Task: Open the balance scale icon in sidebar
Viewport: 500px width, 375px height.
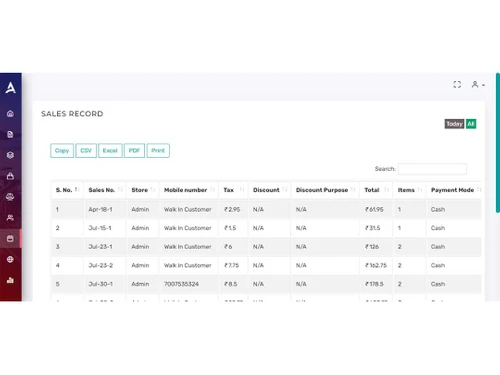Action: [x=10, y=197]
